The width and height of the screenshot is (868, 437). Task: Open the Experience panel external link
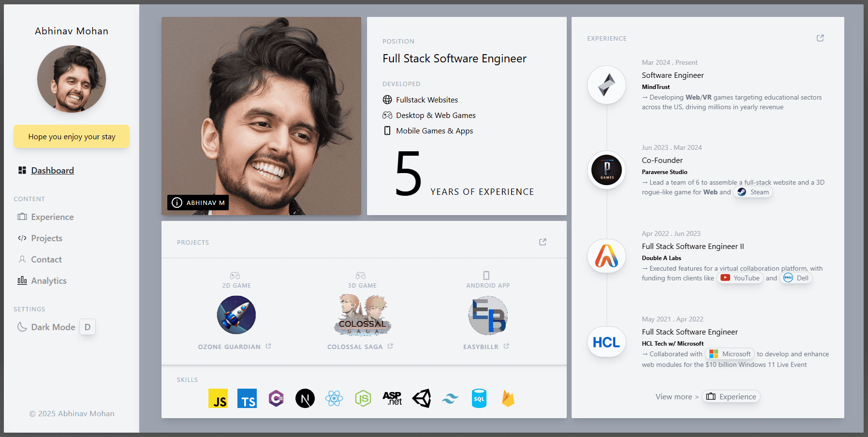(820, 38)
